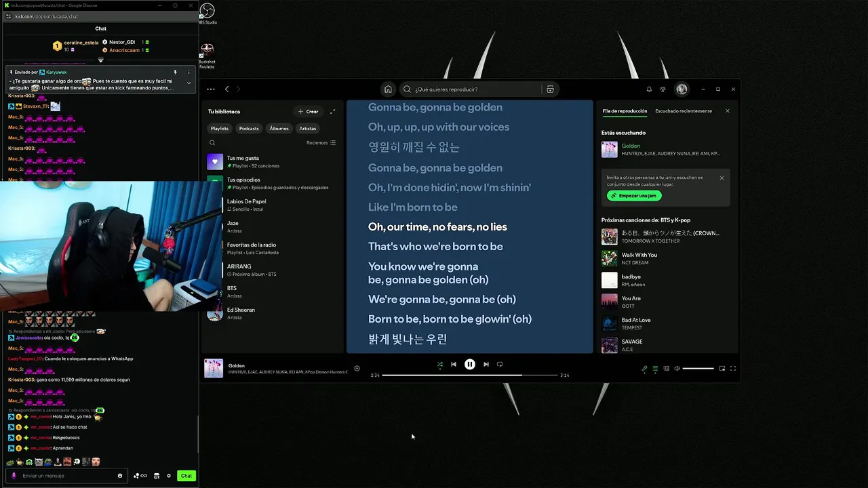This screenshot has width=868, height=488.
Task: Switch to Escuchado recientemente tab
Action: (x=684, y=111)
